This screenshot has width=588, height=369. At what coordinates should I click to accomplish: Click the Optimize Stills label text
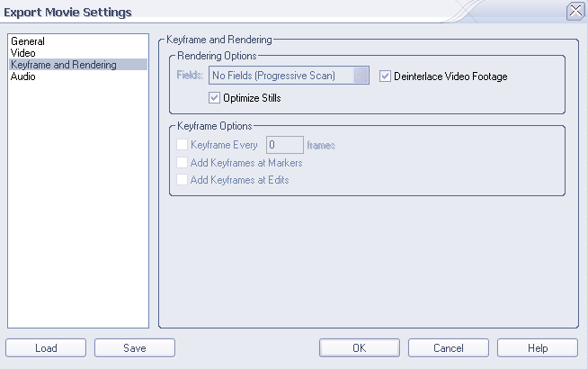[x=252, y=98]
